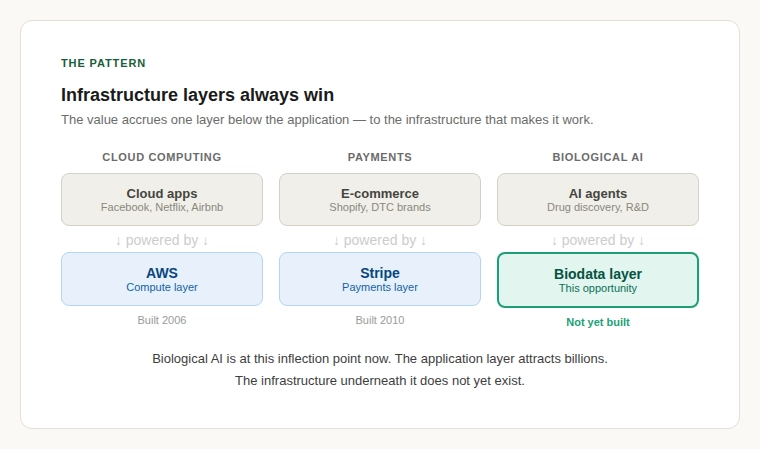This screenshot has height=449, width=760.
Task: Click the 'Infrastructure layers always win' heading
Action: 197,95
